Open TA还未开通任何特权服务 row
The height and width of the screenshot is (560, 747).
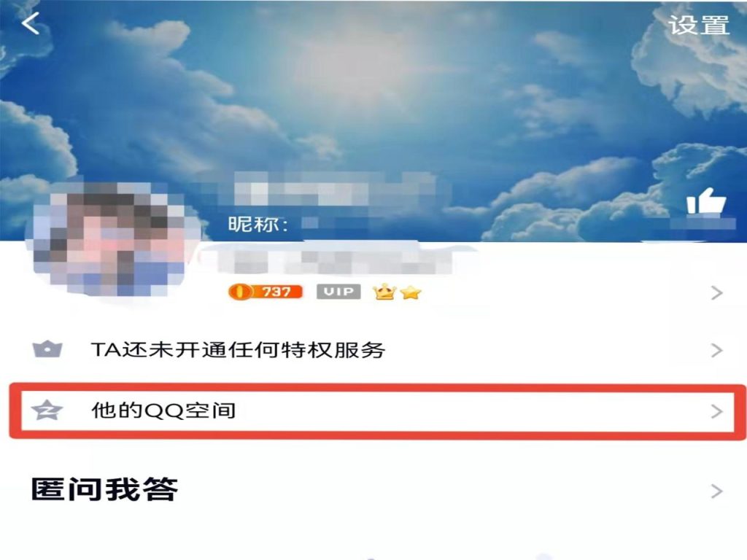pos(373,350)
